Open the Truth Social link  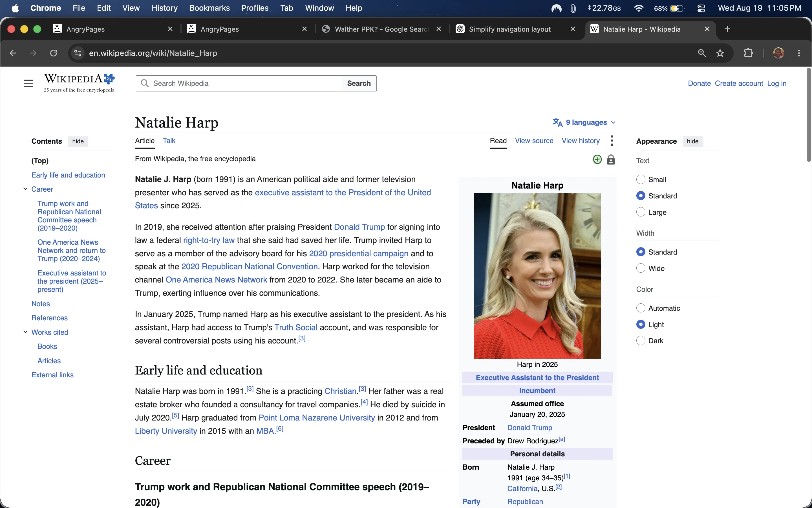tap(295, 328)
